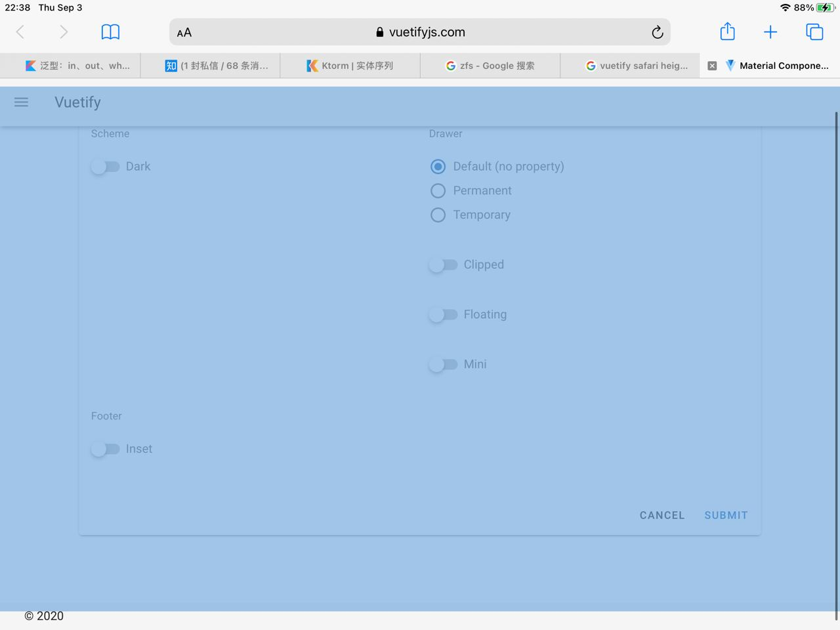
Task: Show all open tabs overview
Action: [x=814, y=31]
